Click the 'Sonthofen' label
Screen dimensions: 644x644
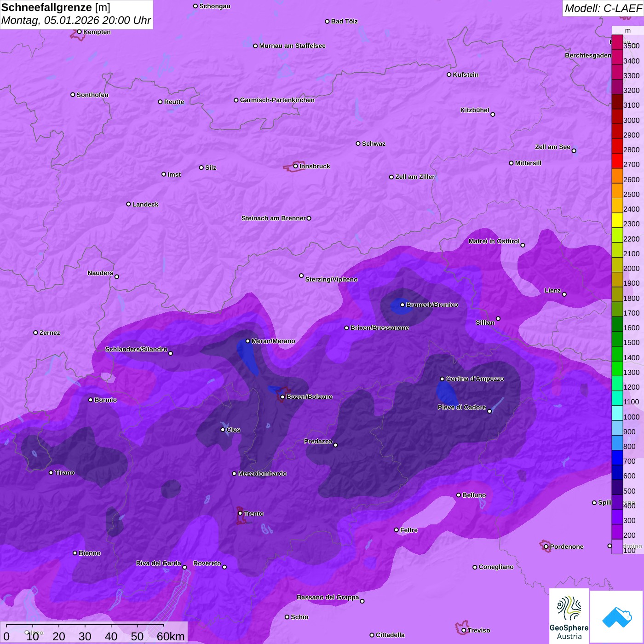92,95
